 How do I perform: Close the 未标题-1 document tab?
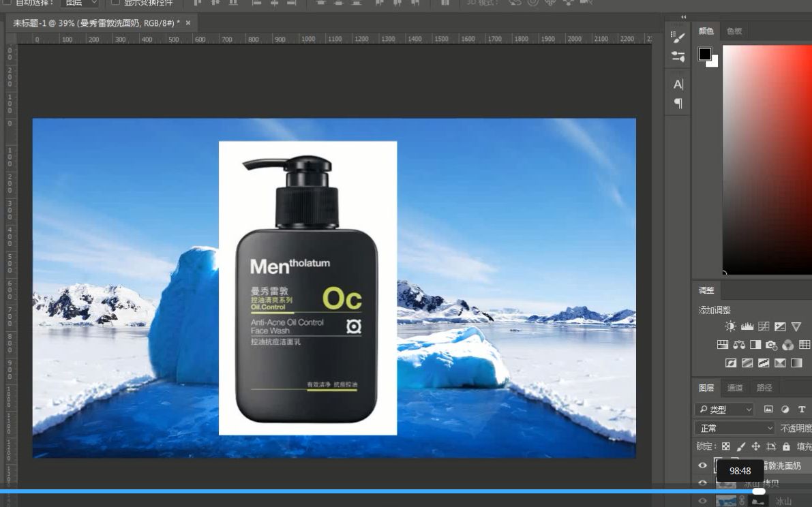(188, 22)
